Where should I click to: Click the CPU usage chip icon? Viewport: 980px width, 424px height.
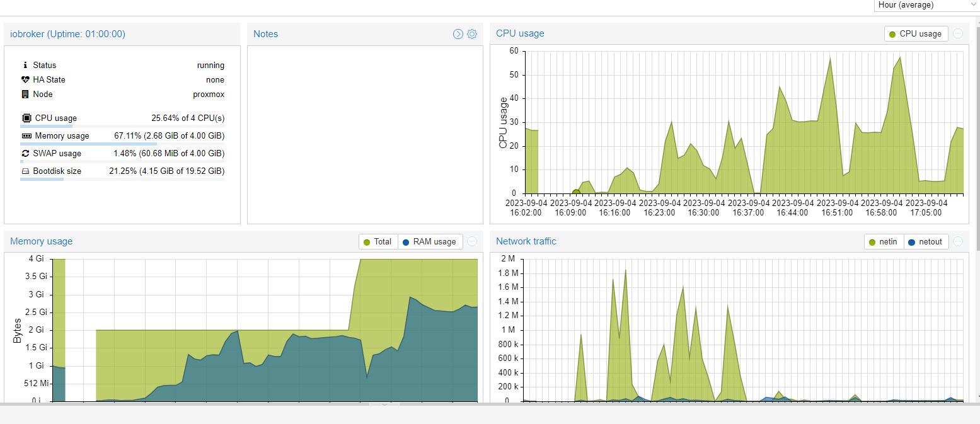tap(26, 118)
